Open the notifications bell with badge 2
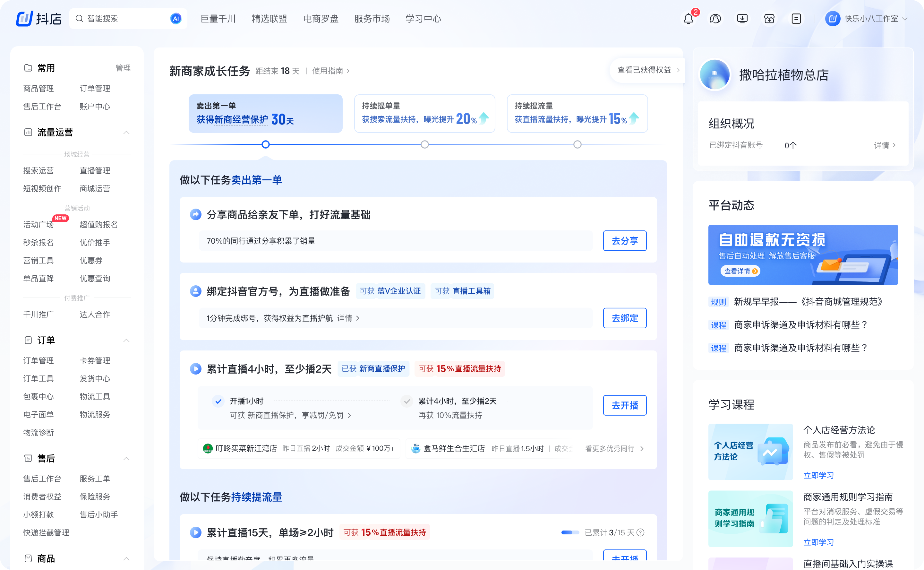 point(689,19)
